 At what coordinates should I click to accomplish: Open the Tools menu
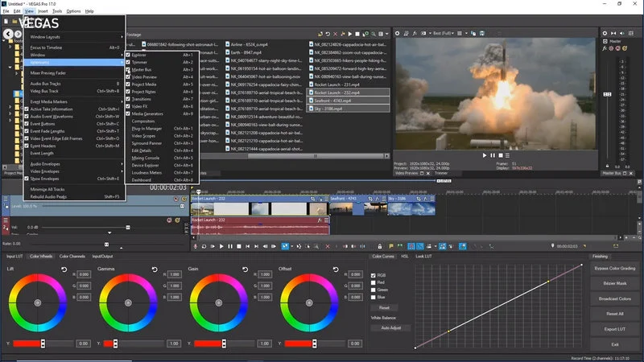pos(57,11)
